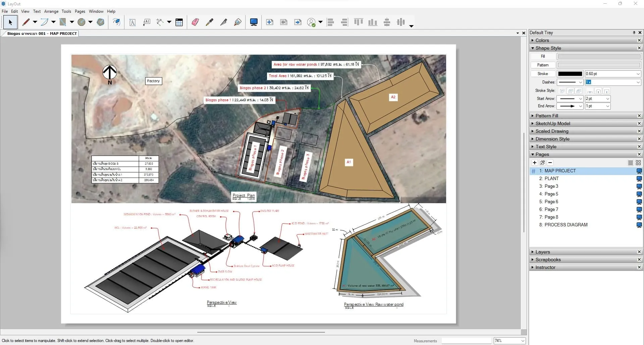Select the Join glue tool
Viewport: 644px width, 345px height.
click(x=238, y=22)
